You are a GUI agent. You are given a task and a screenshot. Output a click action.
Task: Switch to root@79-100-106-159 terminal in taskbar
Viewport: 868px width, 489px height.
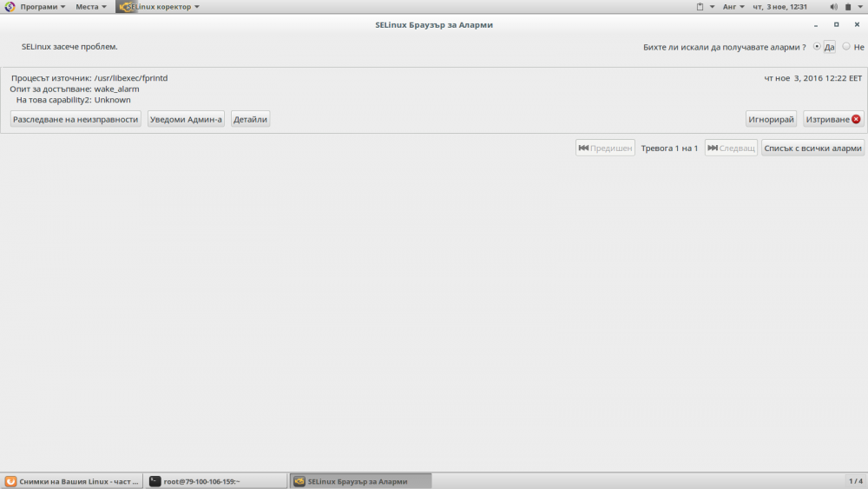tap(216, 481)
